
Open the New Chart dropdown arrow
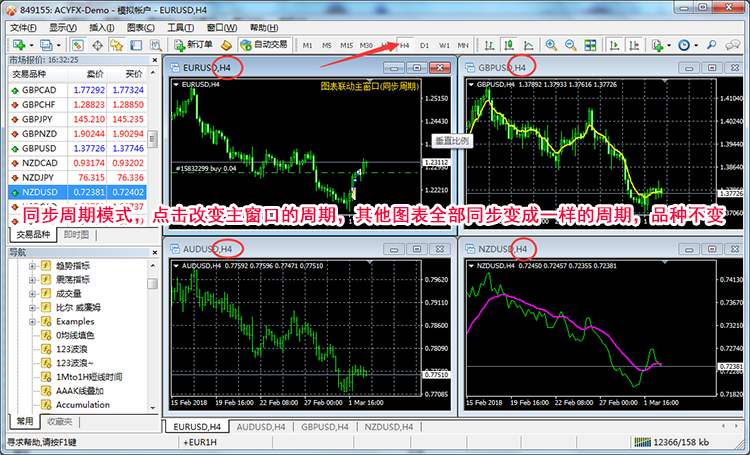click(x=32, y=45)
